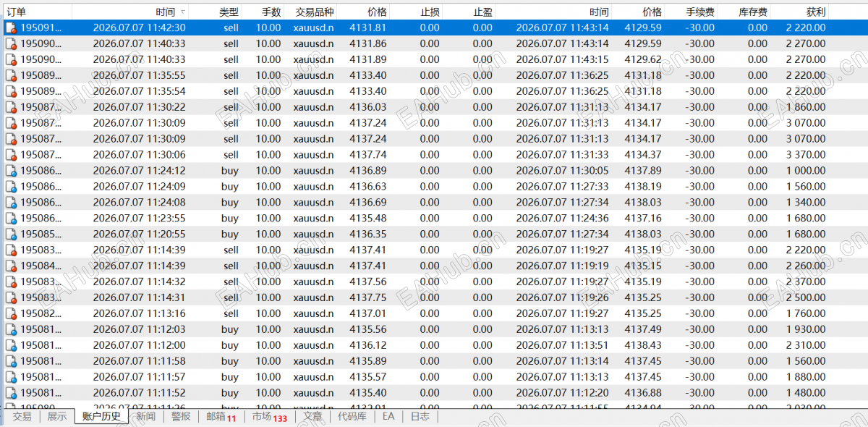This screenshot has width=868, height=427.
Task: Click the order icon of the buy at 4136.69
Action: click(x=11, y=203)
